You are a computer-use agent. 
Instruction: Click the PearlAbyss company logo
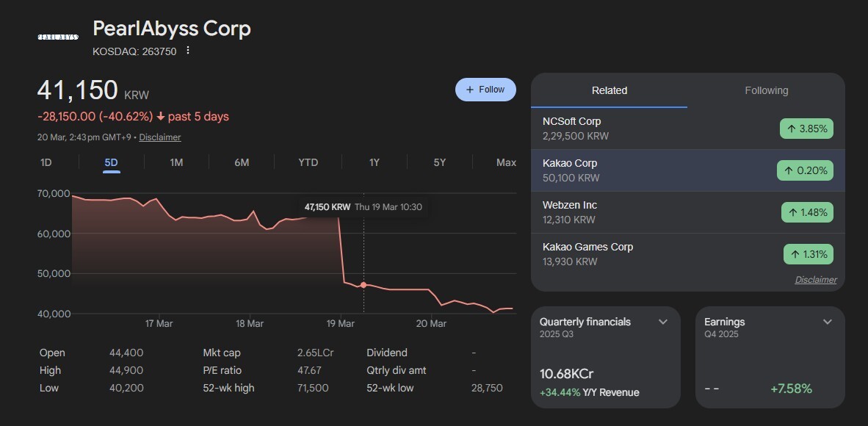point(58,36)
